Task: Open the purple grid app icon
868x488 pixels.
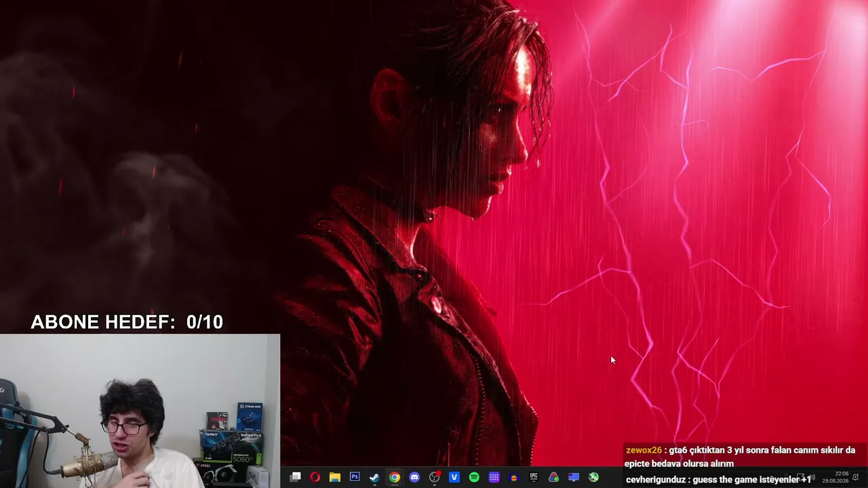Action: pos(494,477)
